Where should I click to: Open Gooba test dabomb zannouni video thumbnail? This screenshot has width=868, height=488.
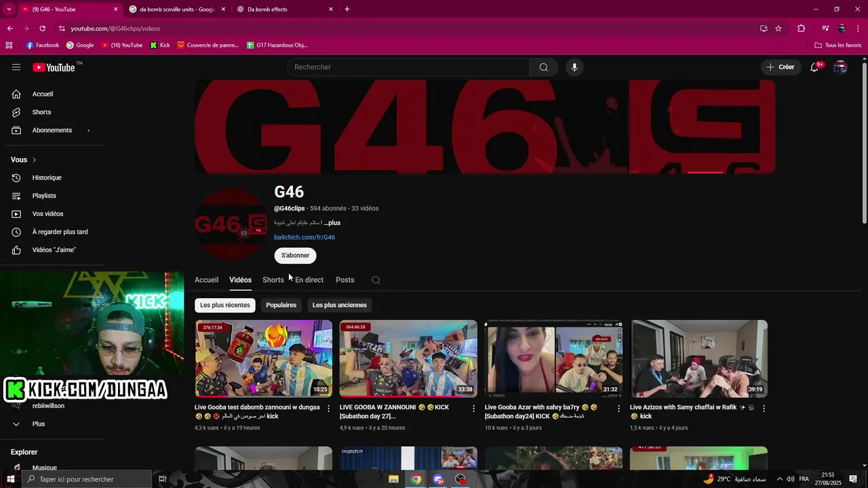coord(264,359)
